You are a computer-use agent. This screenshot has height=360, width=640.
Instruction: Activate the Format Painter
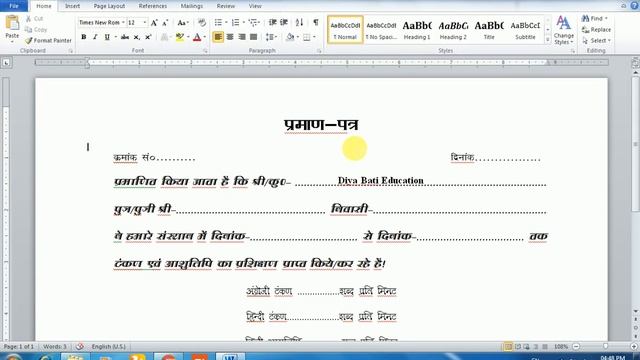[48, 40]
